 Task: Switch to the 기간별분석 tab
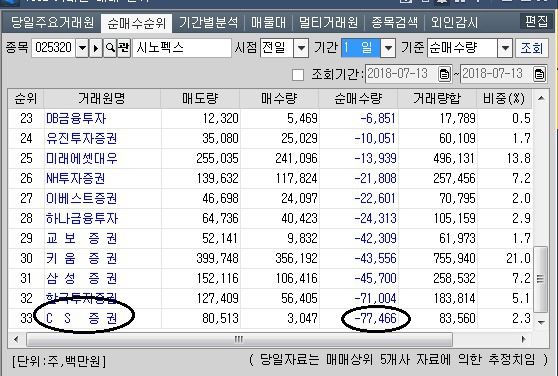[209, 23]
